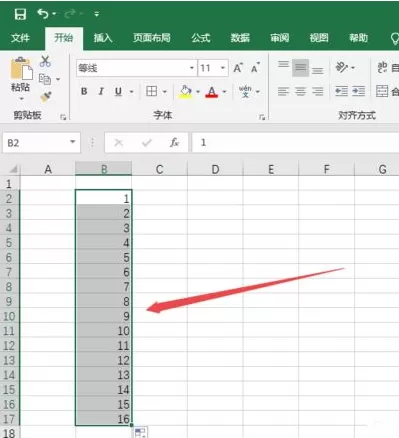The width and height of the screenshot is (399, 438).
Task: Select column D header
Action: (215, 169)
